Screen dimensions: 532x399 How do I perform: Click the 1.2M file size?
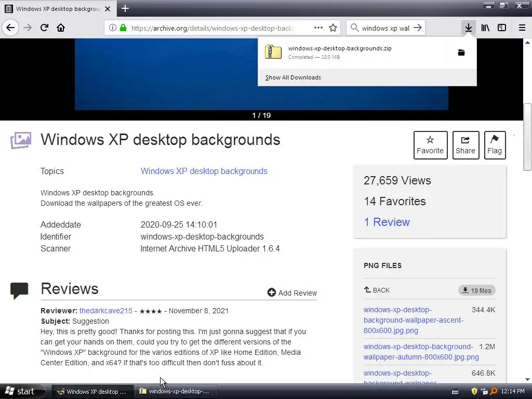click(487, 347)
